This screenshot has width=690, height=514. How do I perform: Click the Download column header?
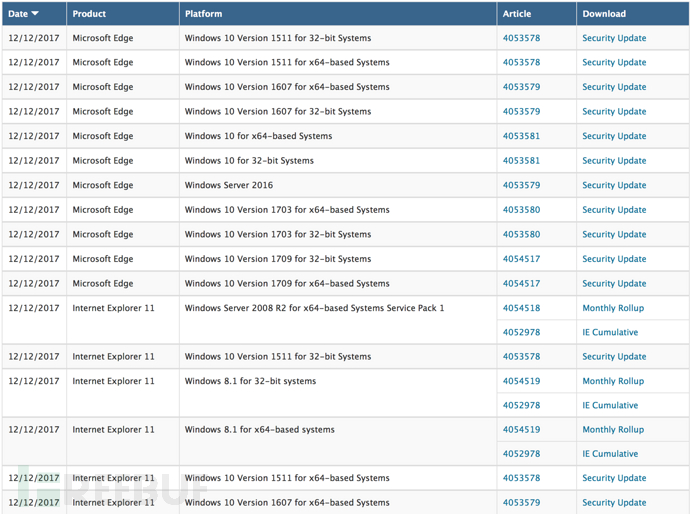(604, 14)
